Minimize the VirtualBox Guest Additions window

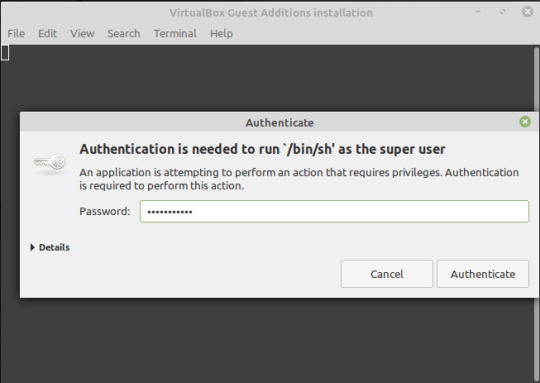point(478,12)
